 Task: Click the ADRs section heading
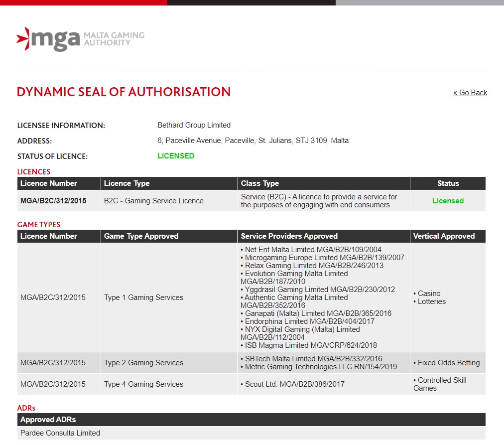[x=26, y=408]
